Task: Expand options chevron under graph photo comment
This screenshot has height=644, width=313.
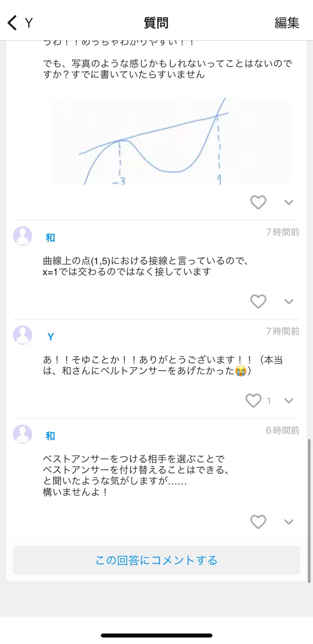Action: point(289,202)
